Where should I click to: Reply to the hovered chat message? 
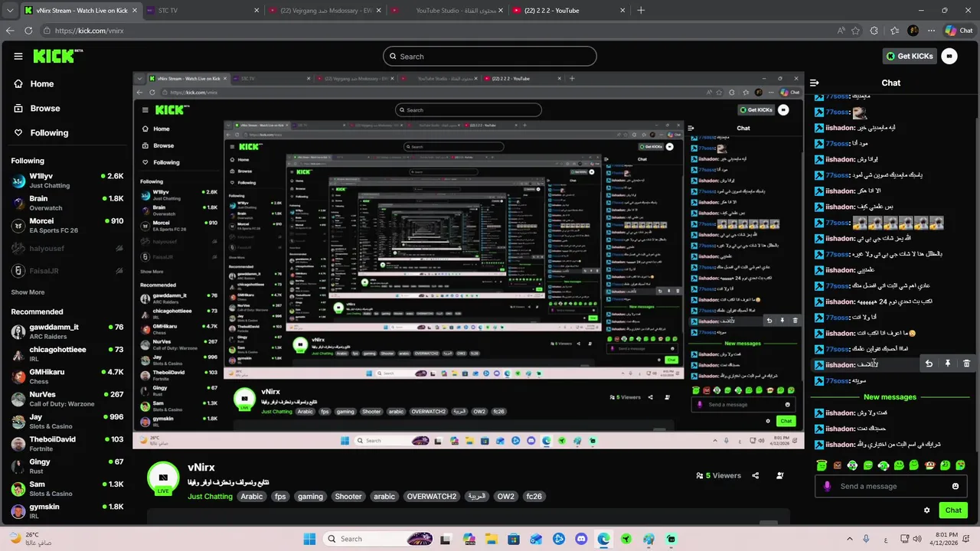(x=929, y=364)
